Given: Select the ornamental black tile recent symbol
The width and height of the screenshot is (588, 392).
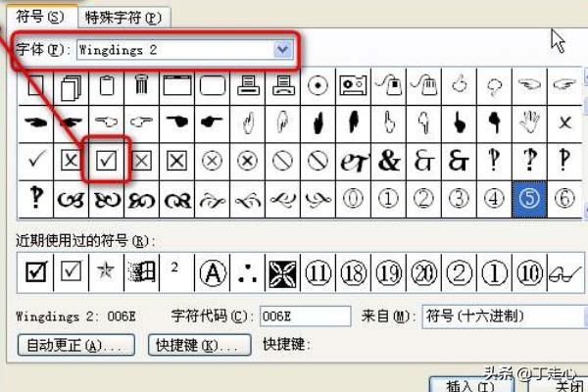Looking at the screenshot, I should [x=283, y=272].
